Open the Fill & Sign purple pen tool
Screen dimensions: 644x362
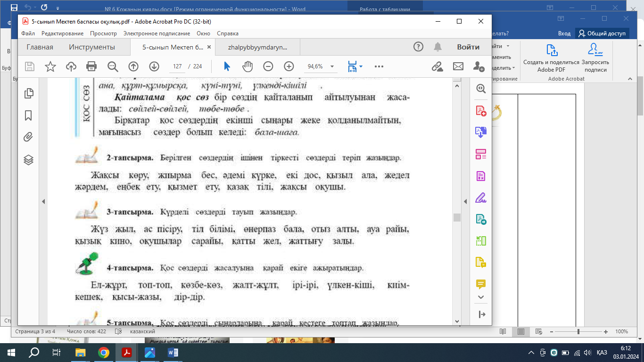[481, 197]
